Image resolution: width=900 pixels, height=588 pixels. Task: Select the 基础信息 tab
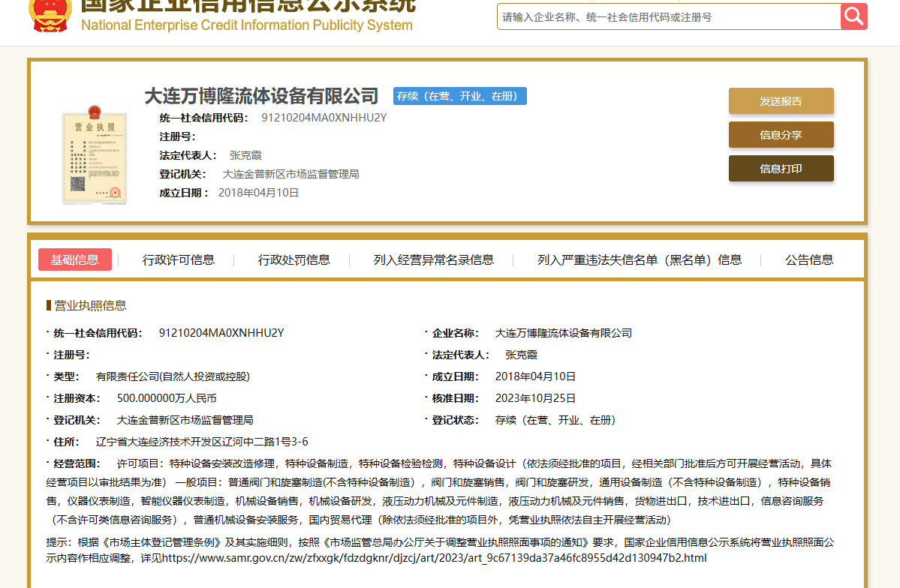[x=75, y=259]
